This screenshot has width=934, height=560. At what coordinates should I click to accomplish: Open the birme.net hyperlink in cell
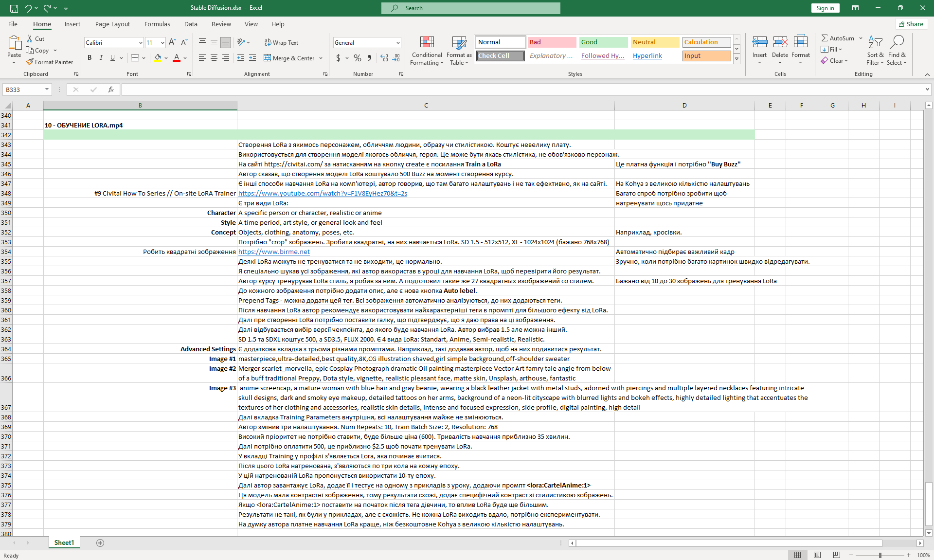point(274,252)
